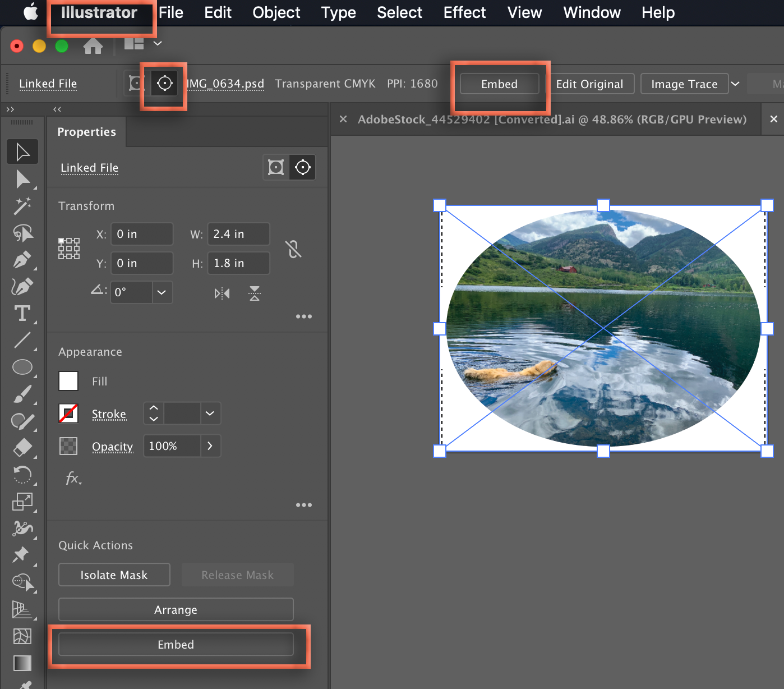The image size is (784, 689).
Task: Select the Gradient tool
Action: [x=22, y=663]
